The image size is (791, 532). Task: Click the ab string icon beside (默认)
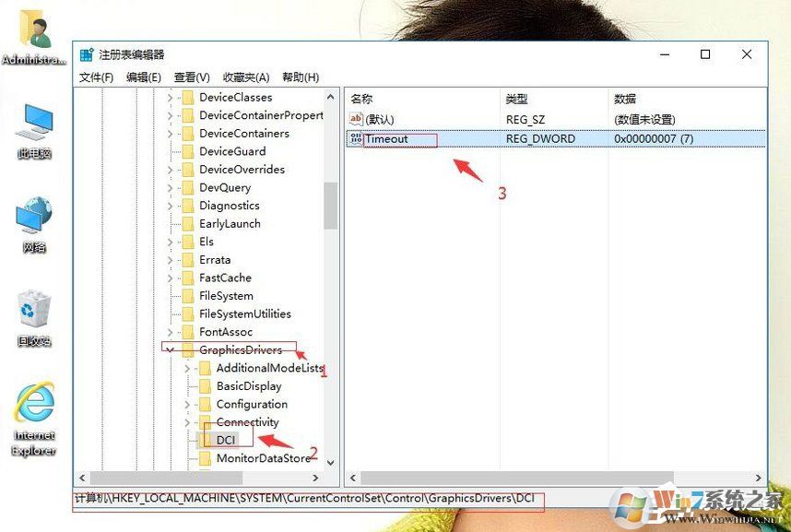tap(356, 119)
